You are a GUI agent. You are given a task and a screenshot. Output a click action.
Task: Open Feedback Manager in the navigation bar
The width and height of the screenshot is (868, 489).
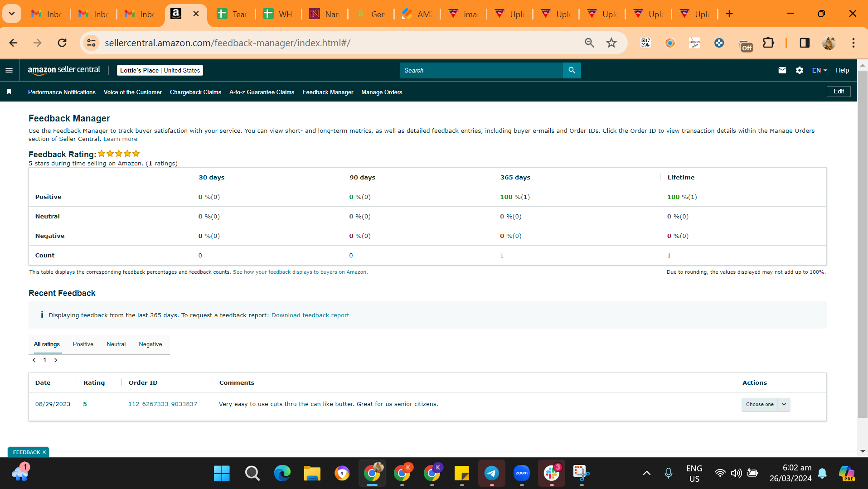(328, 92)
